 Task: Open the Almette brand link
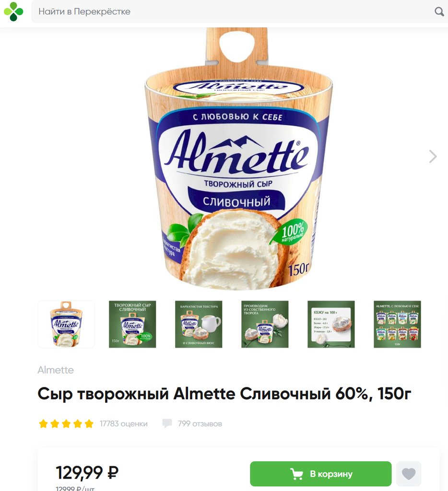pos(56,370)
